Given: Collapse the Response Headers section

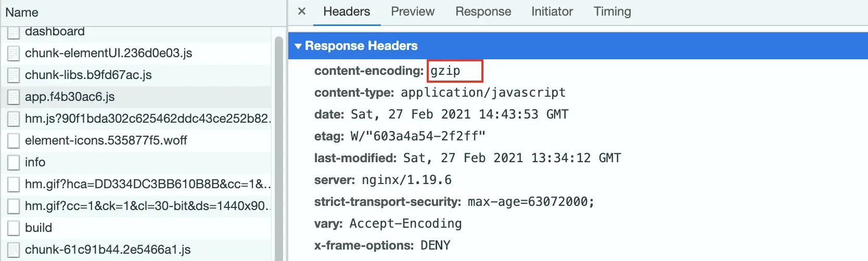Looking at the screenshot, I should [x=298, y=46].
